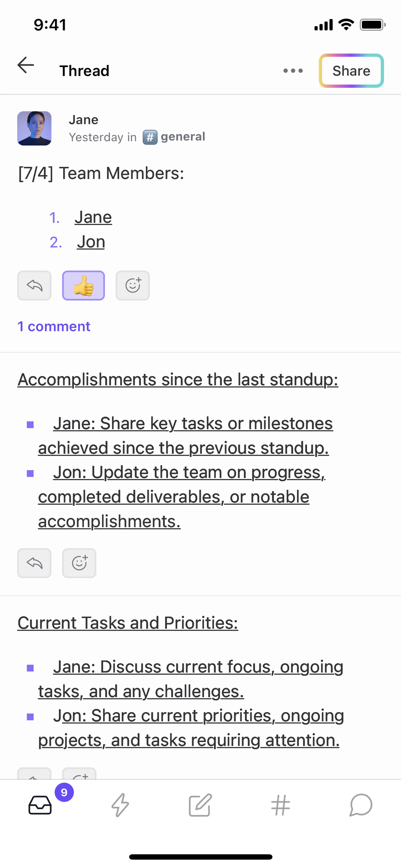Viewport: 401px width, 868px height.
Task: Open the #general channel link
Action: pos(174,137)
